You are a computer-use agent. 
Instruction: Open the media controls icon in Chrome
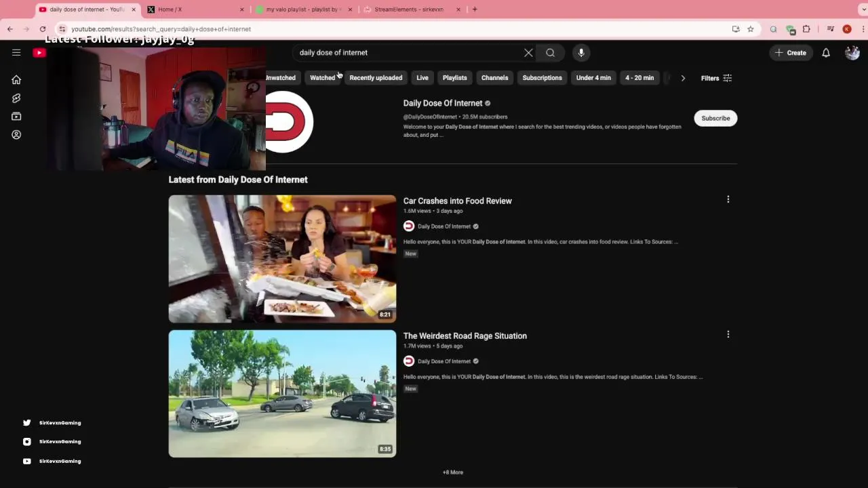tap(830, 29)
